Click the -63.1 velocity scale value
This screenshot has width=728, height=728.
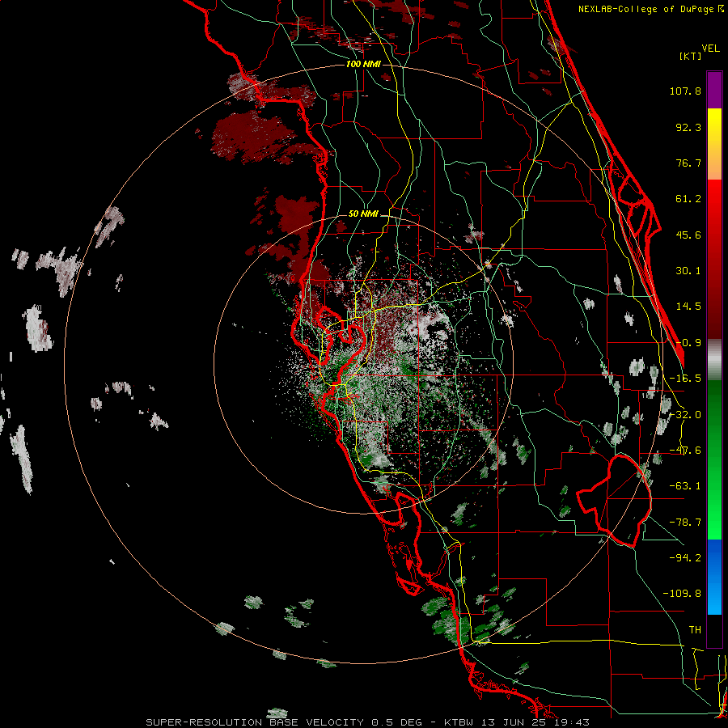[685, 486]
